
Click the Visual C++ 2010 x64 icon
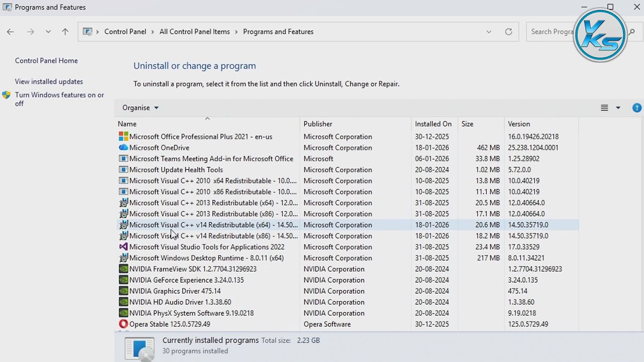click(x=123, y=181)
